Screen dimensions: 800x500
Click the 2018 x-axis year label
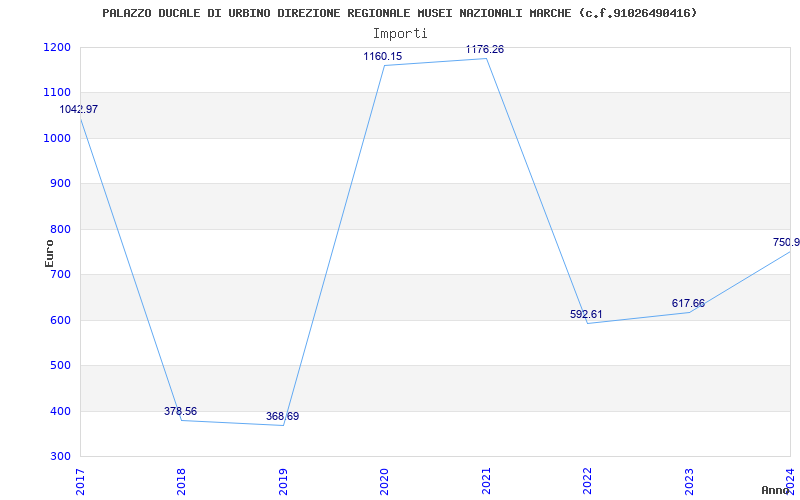point(182,482)
